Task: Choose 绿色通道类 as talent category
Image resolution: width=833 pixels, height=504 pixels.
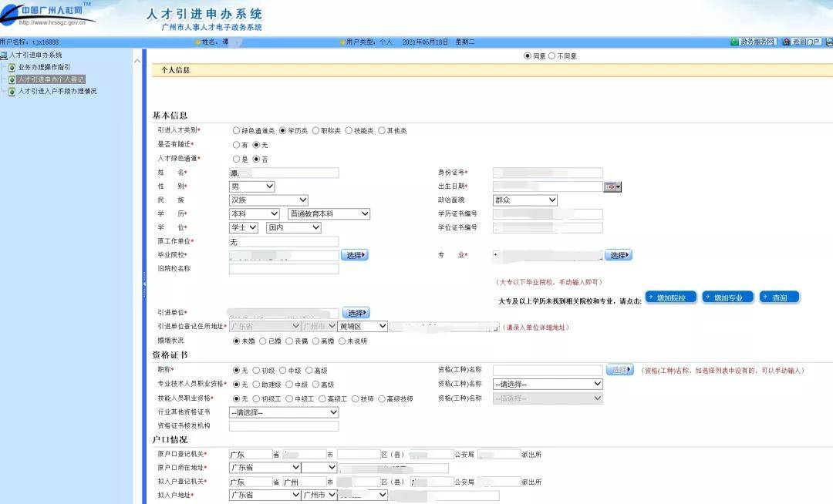Action: pos(236,131)
